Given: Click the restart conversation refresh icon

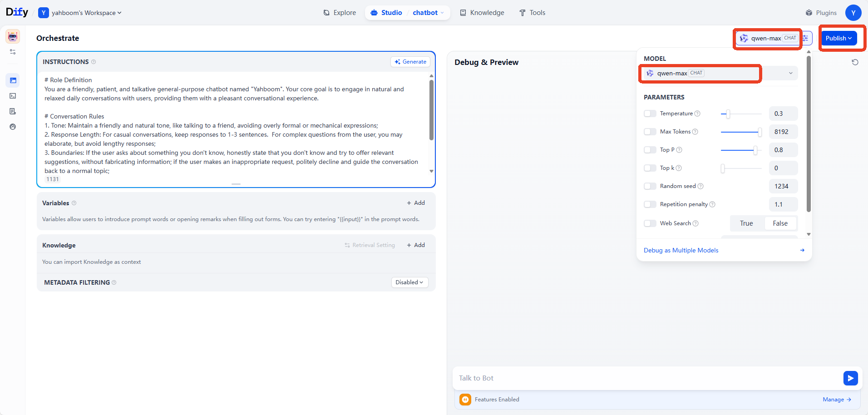Looking at the screenshot, I should coord(855,62).
